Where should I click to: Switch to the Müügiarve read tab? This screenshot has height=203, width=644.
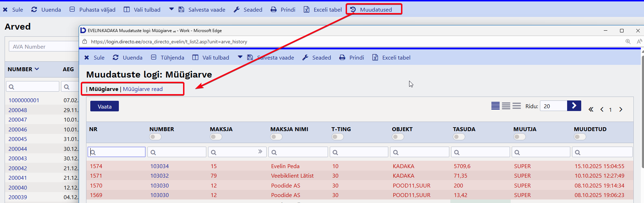coord(142,89)
